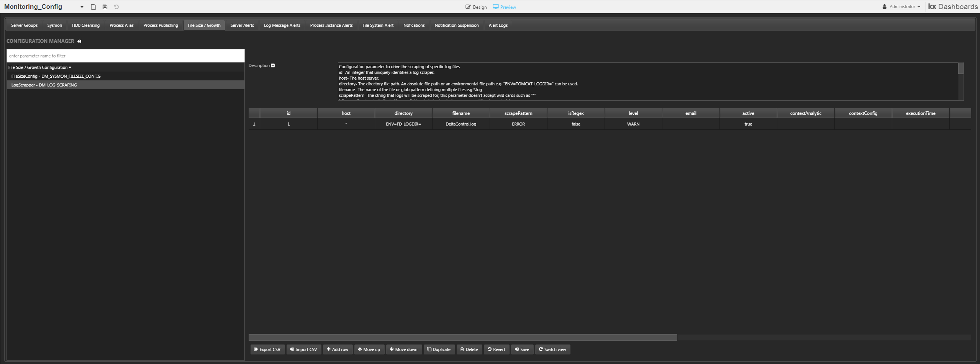Click the contextConfig column header
The image size is (980, 364).
tap(863, 113)
